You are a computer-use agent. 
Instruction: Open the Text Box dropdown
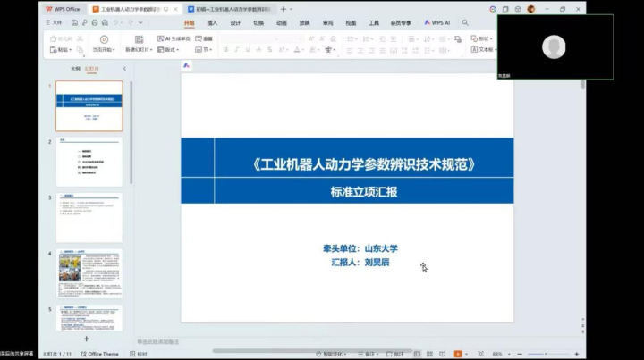483,50
